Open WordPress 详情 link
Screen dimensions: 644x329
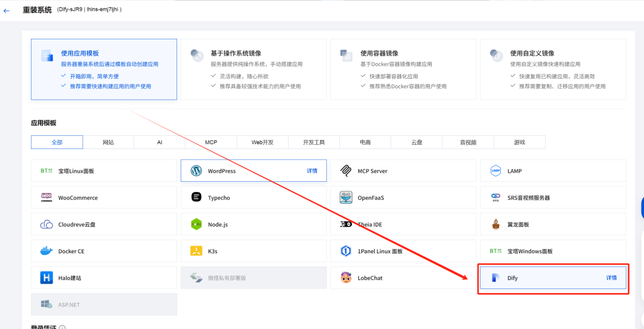(x=312, y=171)
